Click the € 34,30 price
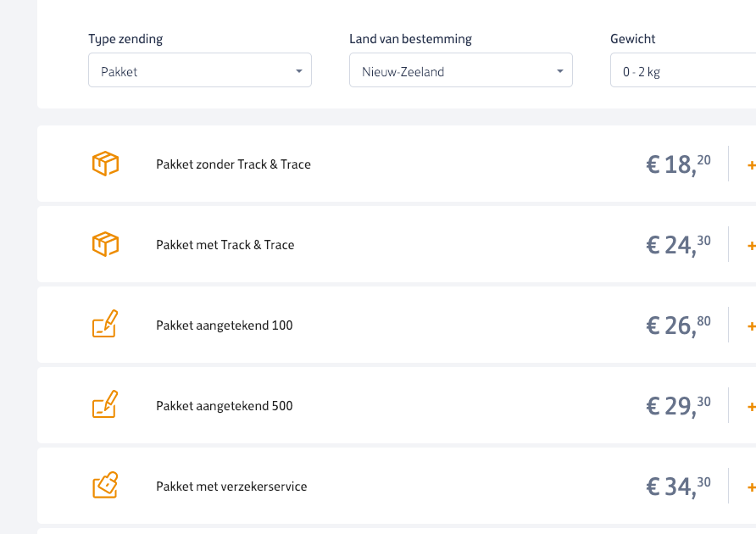756x534 pixels. coord(678,486)
